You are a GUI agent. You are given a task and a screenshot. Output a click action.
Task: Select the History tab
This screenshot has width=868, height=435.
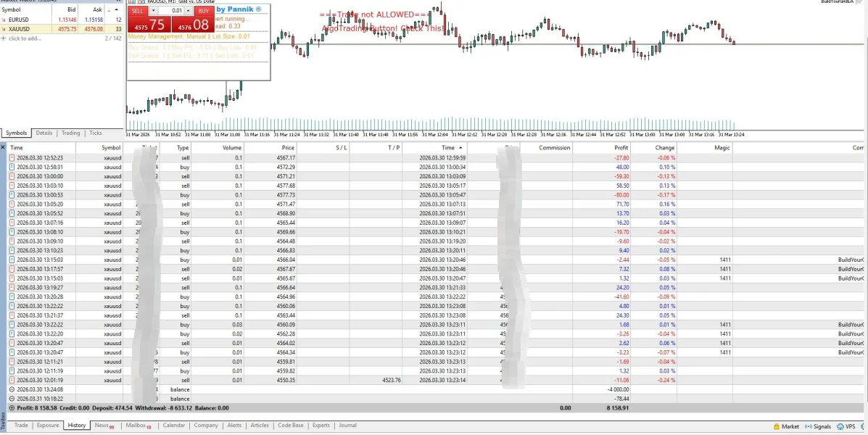pos(77,426)
